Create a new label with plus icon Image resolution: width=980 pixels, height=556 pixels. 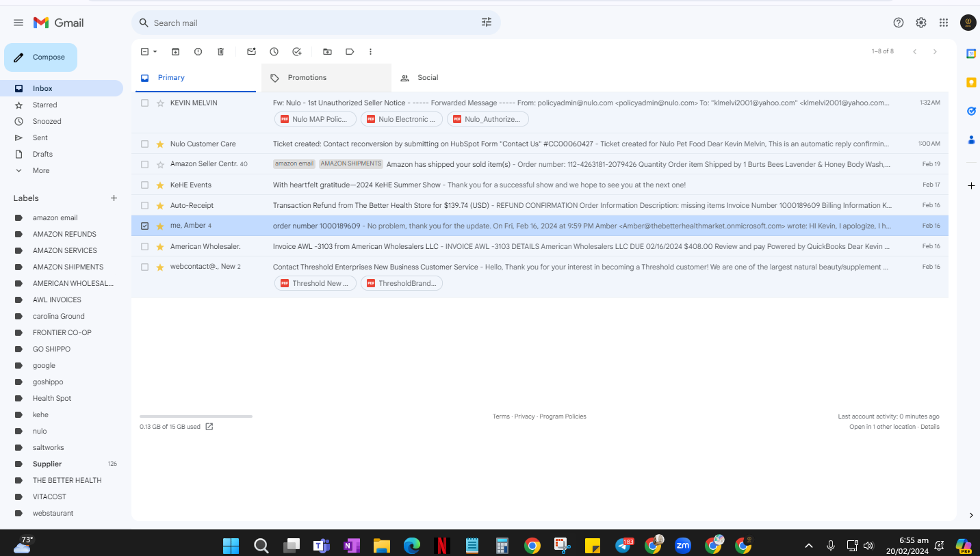point(114,198)
